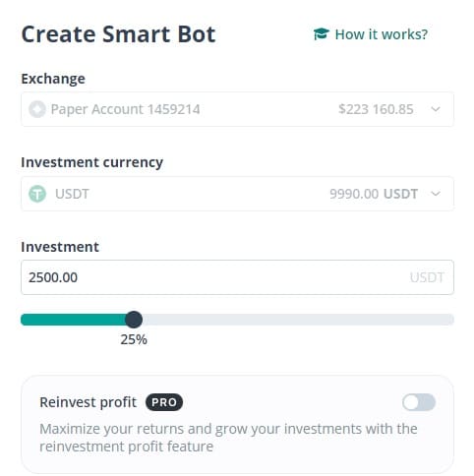Click the graduation cap icon

(x=321, y=34)
